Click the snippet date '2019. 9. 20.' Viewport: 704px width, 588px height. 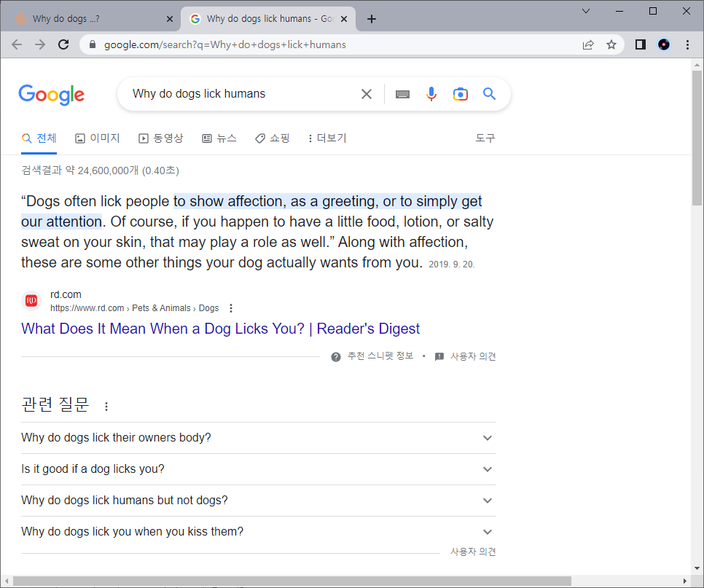[451, 264]
